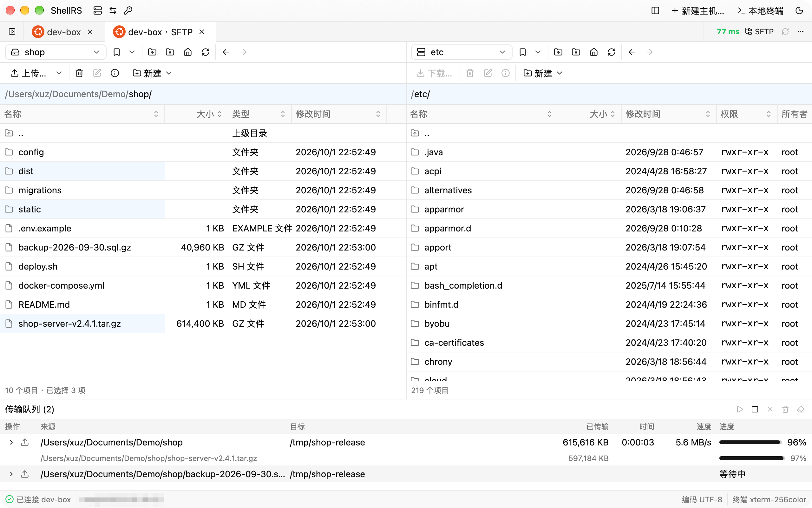Open the port forwarding arrows icon
The image size is (812, 508).
click(113, 11)
